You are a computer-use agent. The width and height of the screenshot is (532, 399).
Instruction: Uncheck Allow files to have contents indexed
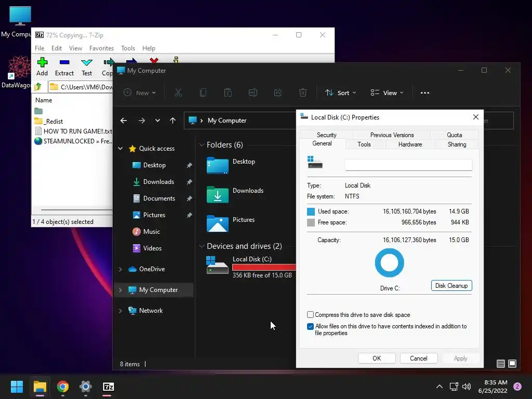(310, 326)
